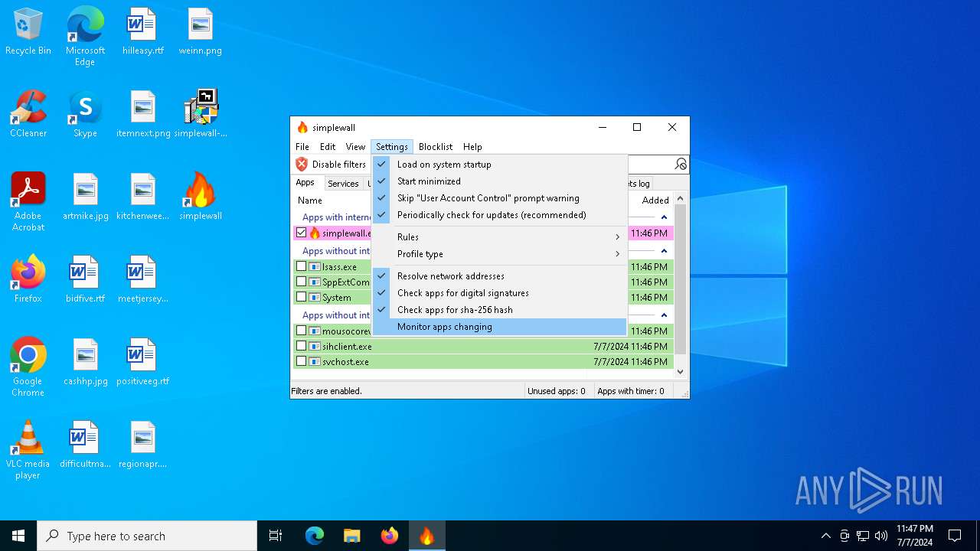Select the weinn.png desktop file

tap(201, 32)
